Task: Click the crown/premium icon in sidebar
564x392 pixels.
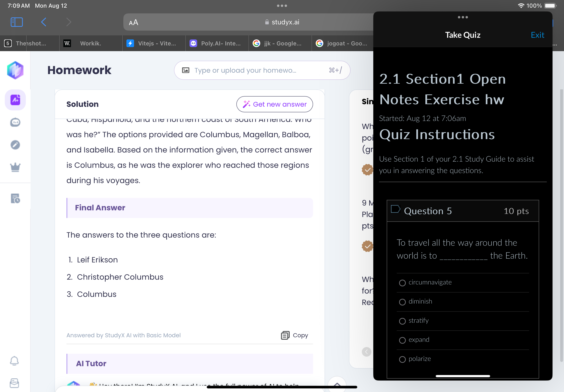Action: click(15, 167)
